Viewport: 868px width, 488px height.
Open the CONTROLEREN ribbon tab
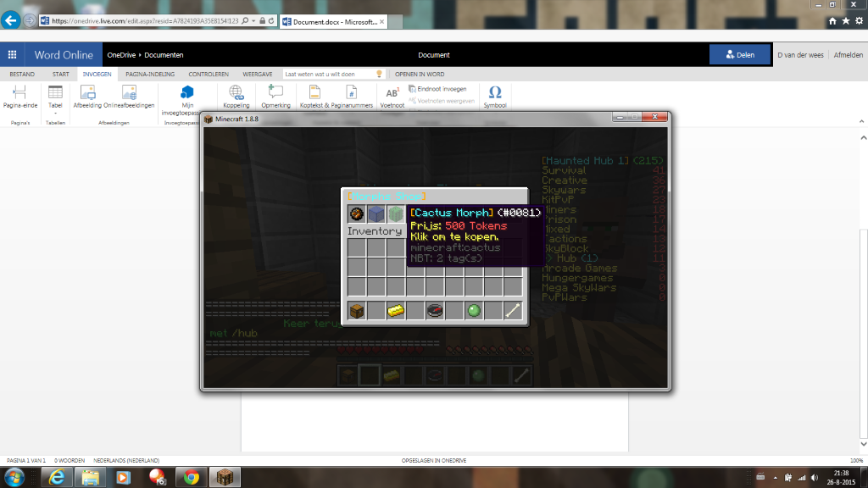(x=209, y=75)
